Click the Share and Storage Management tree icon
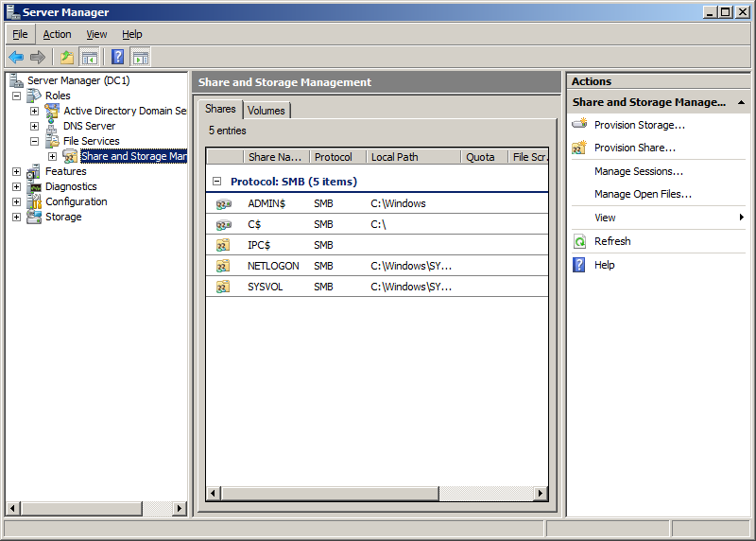Screen dimensions: 756x541 pos(70,156)
